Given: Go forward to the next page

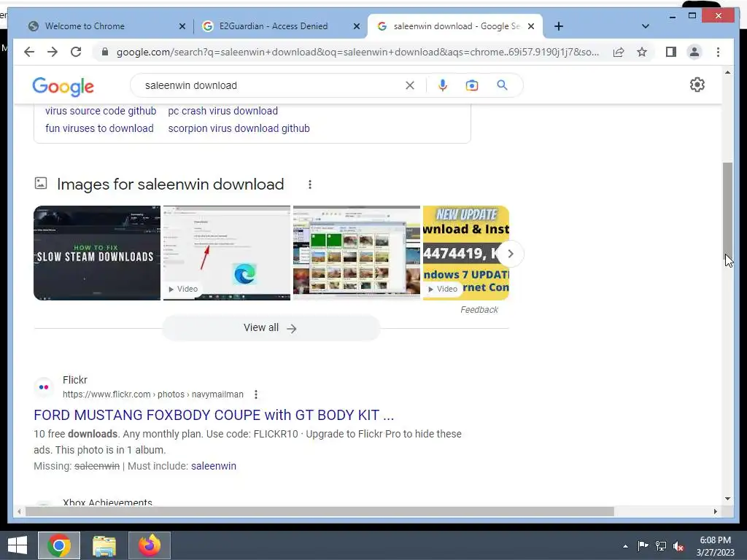Looking at the screenshot, I should pyautogui.click(x=53, y=52).
